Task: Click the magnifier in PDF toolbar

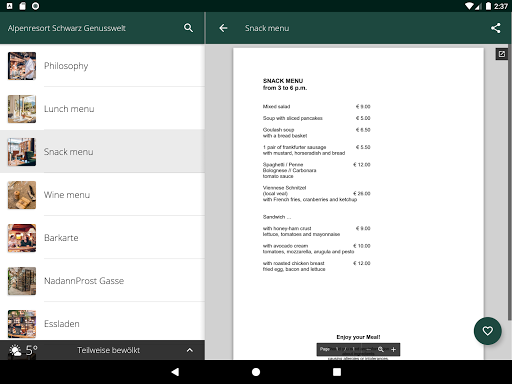Action: [381, 349]
